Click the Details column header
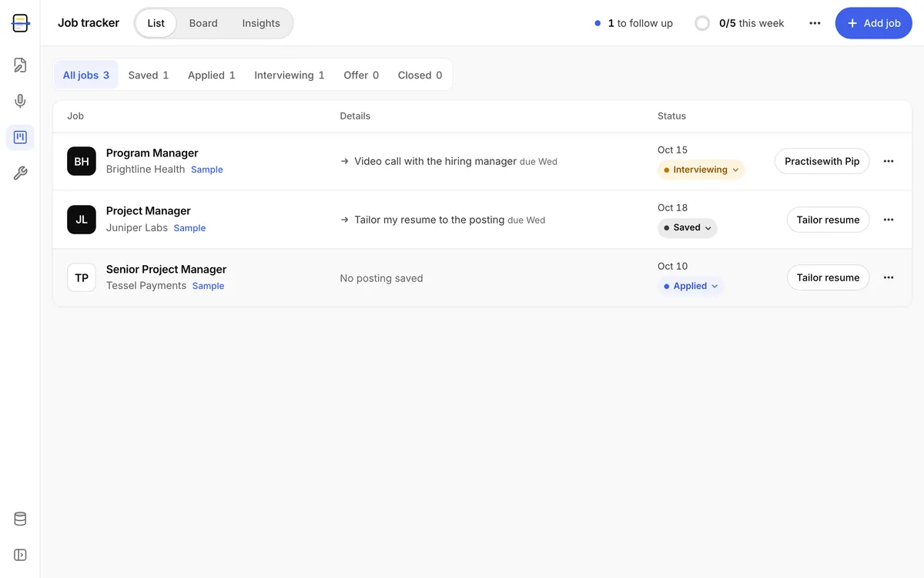924x578 pixels. point(355,116)
